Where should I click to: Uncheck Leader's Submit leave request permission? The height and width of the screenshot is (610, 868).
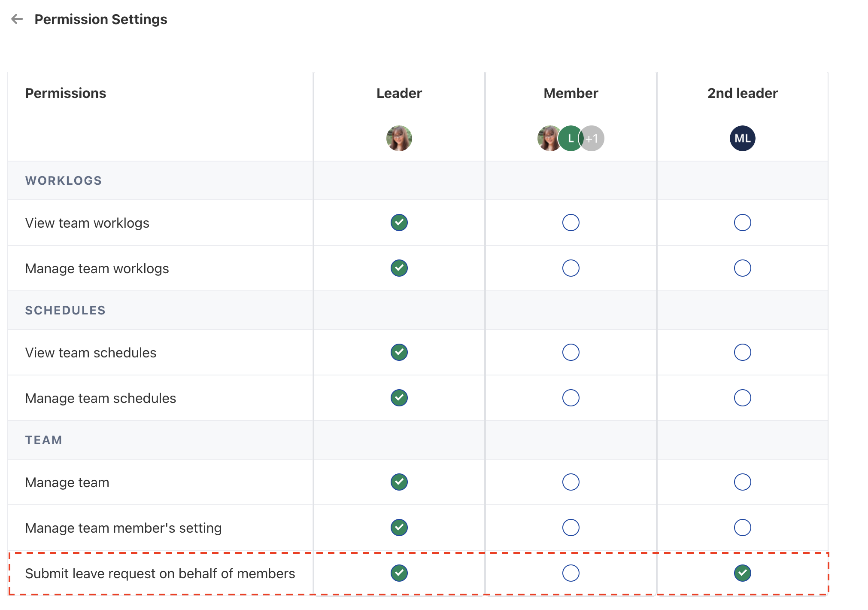pos(399,573)
